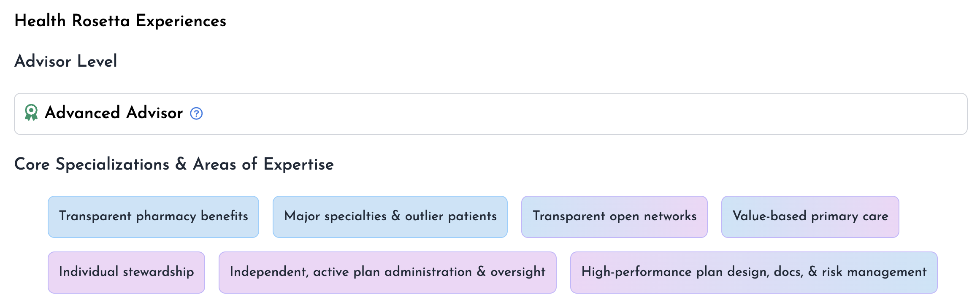Select the Transparent pharmacy benefits tag
This screenshot has width=980, height=308.
click(x=153, y=216)
